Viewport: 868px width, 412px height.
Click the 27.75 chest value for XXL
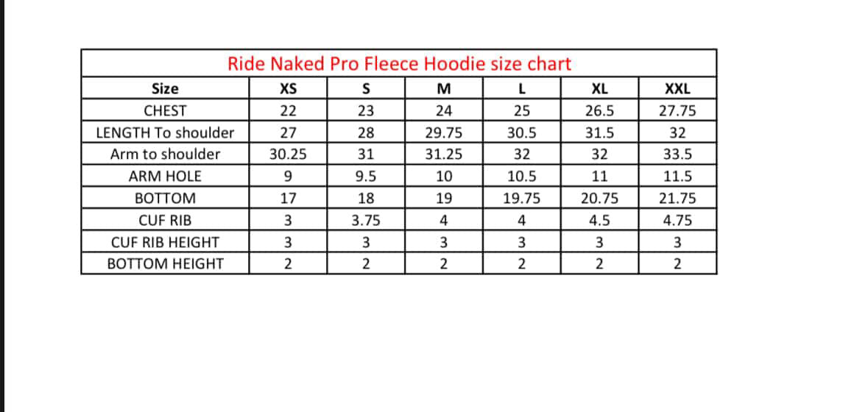[677, 111]
